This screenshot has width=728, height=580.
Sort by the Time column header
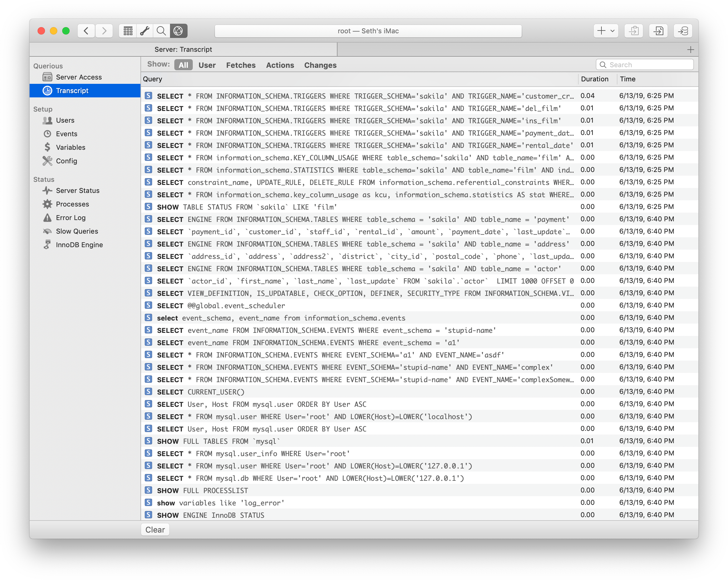657,79
